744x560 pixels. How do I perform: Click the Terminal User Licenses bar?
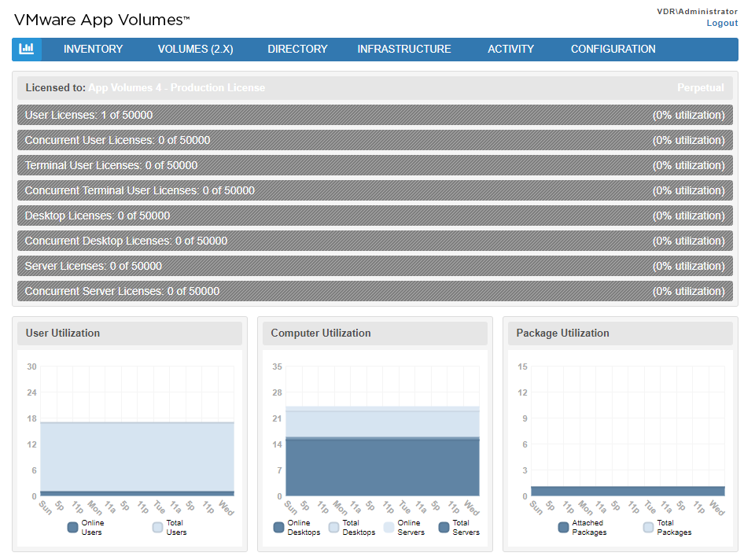[375, 165]
